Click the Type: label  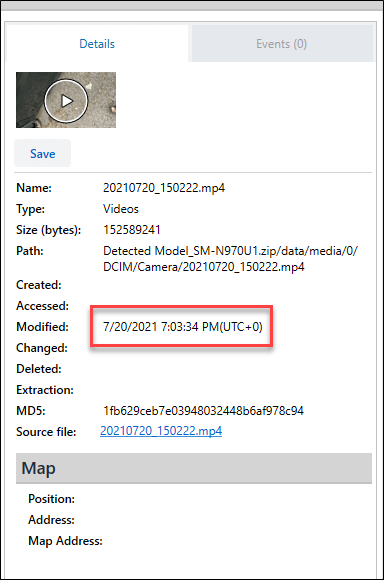click(x=30, y=209)
